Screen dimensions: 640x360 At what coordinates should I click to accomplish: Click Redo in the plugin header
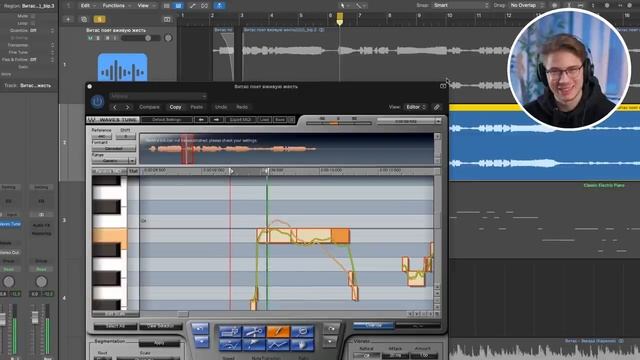[242, 107]
